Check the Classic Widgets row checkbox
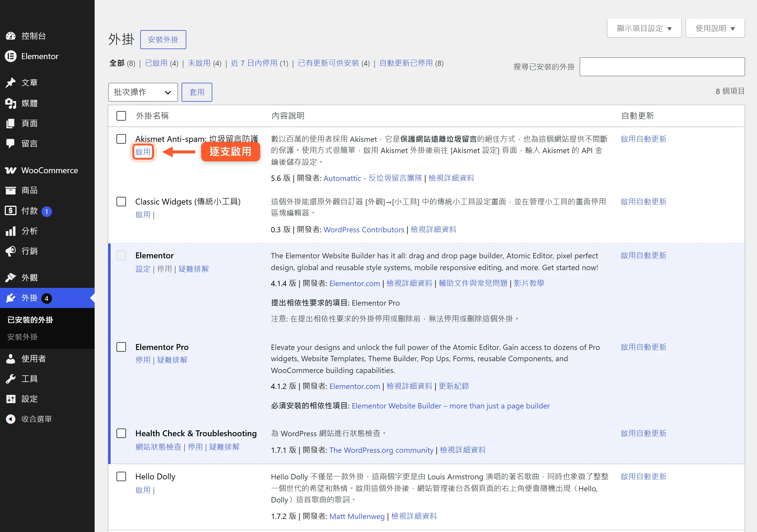Screen dimensions: 757x532 [121, 201]
